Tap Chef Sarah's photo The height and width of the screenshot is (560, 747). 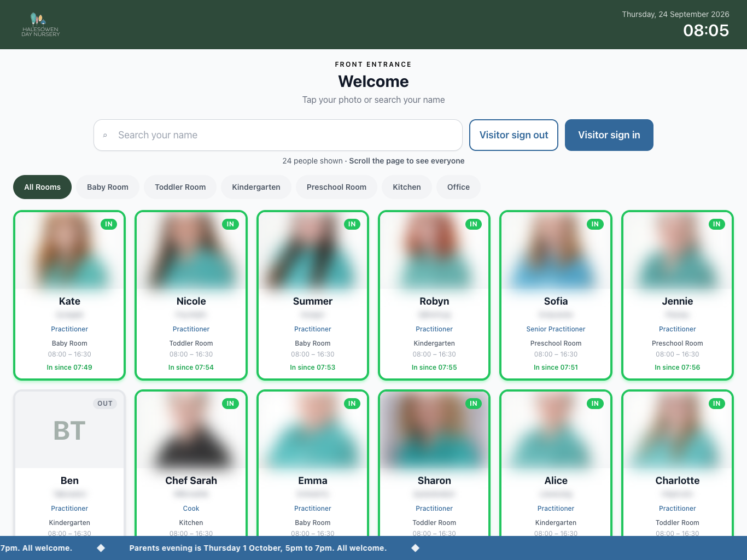pyautogui.click(x=191, y=430)
